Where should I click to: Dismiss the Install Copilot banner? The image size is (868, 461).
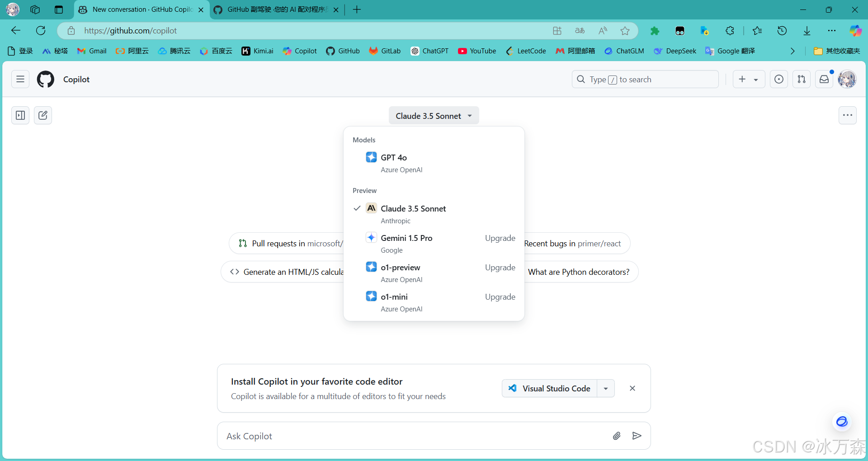click(632, 388)
